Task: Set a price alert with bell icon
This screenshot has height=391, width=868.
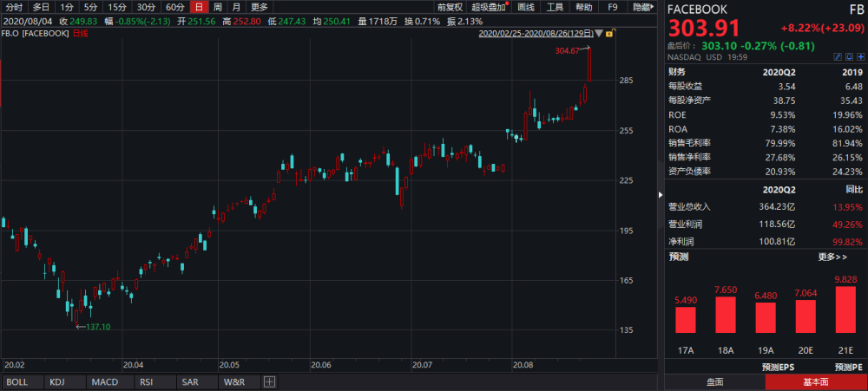Action: pyautogui.click(x=849, y=56)
